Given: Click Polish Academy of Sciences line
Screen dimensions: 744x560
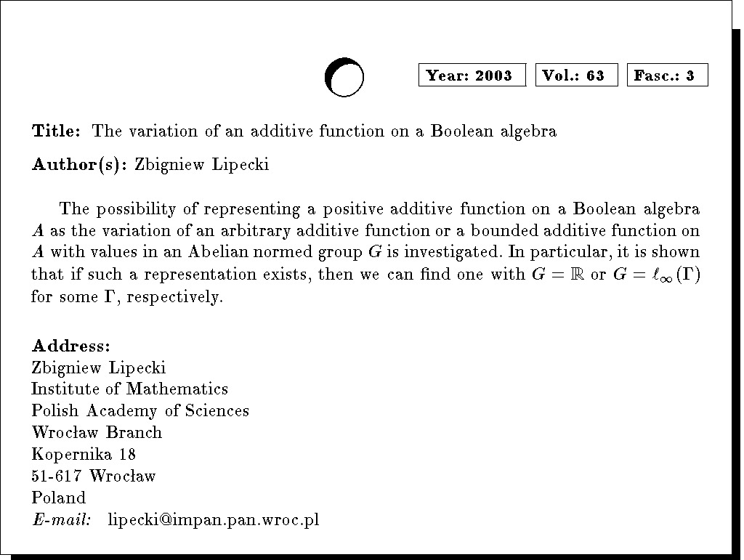Looking at the screenshot, I should (140, 411).
